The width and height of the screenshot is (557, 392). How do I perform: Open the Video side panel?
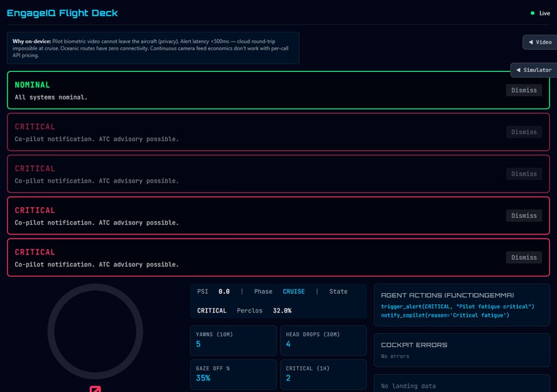[540, 42]
